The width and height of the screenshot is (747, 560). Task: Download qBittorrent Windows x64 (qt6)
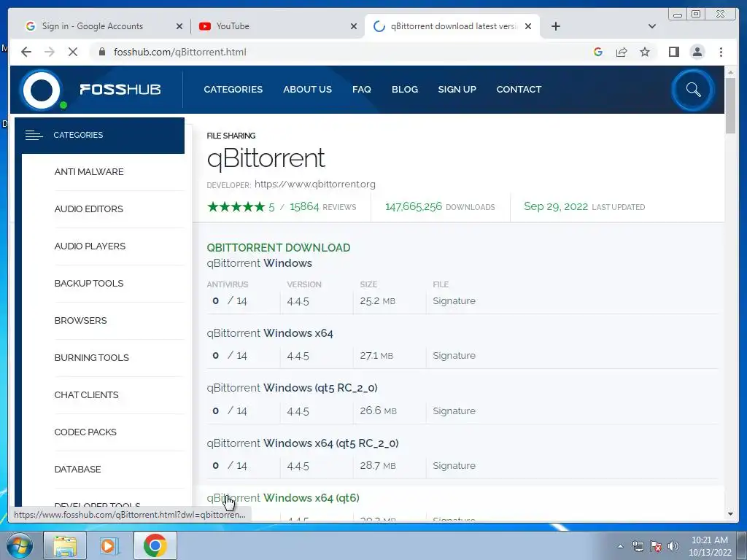pyautogui.click(x=283, y=498)
